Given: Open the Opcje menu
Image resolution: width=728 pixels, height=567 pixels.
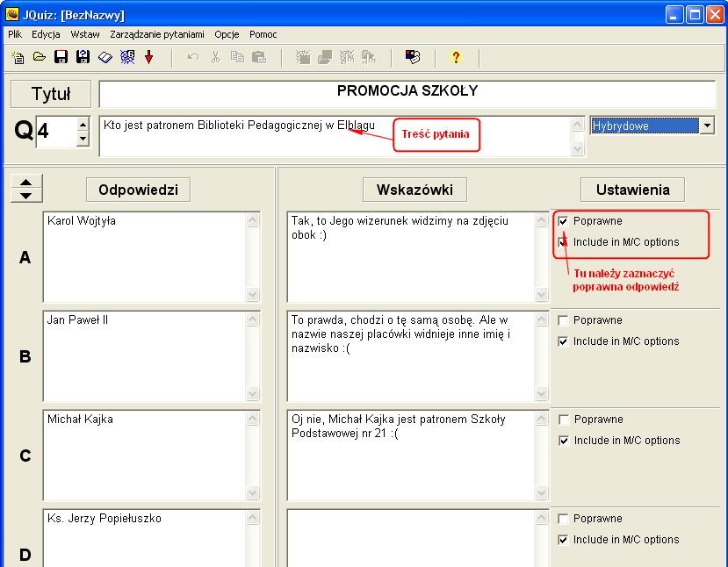Looking at the screenshot, I should (x=227, y=34).
